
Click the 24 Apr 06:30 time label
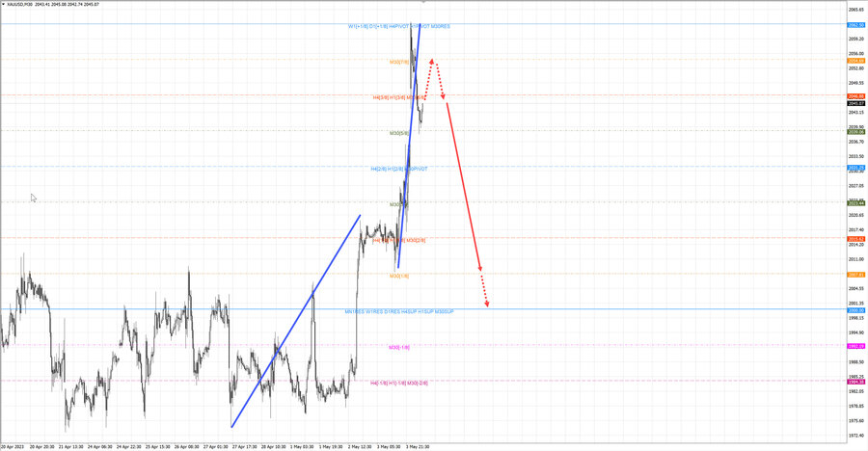[x=99, y=446]
